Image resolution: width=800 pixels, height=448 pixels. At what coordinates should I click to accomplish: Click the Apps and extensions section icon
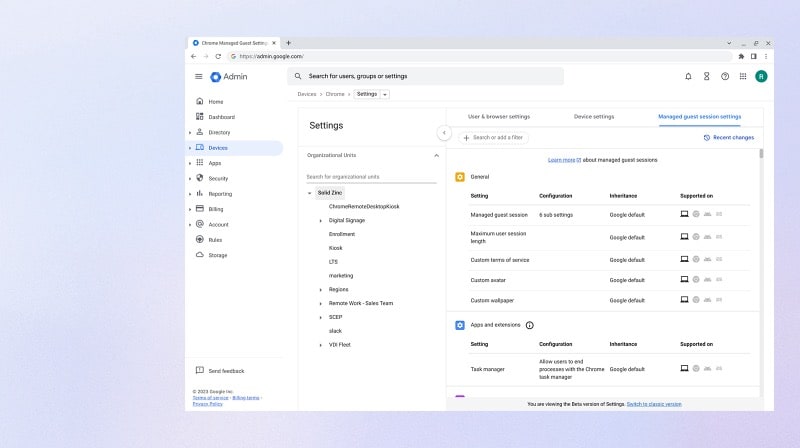click(460, 325)
